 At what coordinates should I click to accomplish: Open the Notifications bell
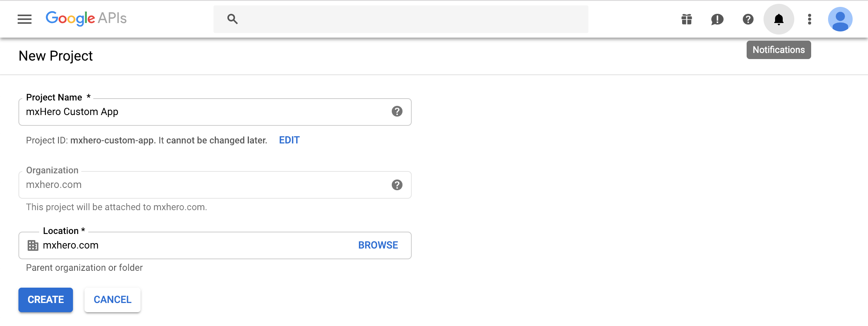[x=779, y=19]
